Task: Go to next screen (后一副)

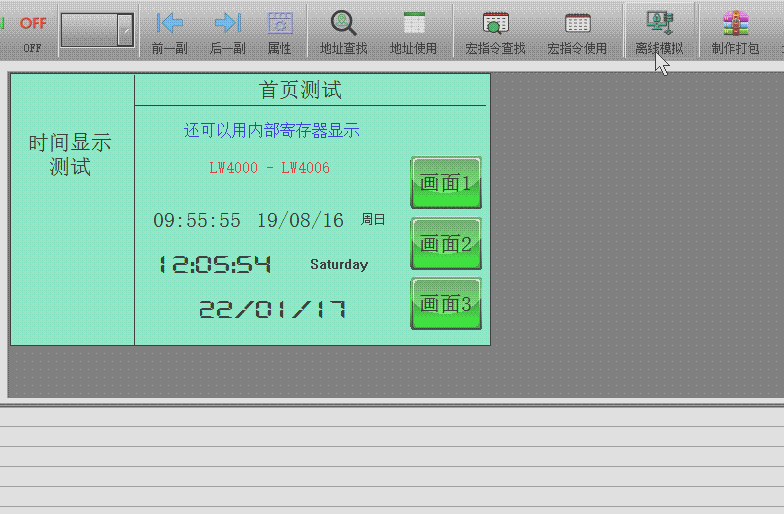Action: pos(228,31)
